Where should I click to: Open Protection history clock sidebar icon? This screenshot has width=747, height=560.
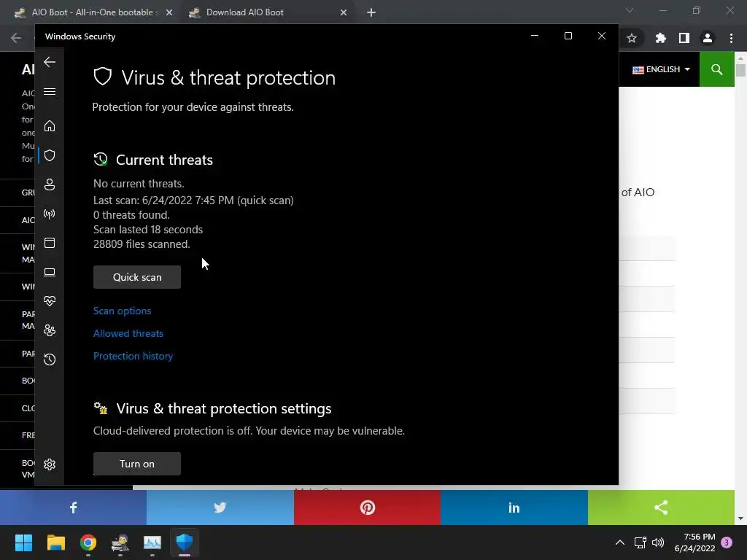point(50,359)
